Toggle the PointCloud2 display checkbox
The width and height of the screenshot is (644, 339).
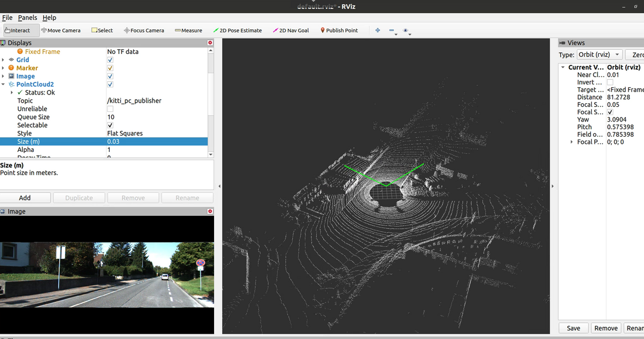[110, 84]
